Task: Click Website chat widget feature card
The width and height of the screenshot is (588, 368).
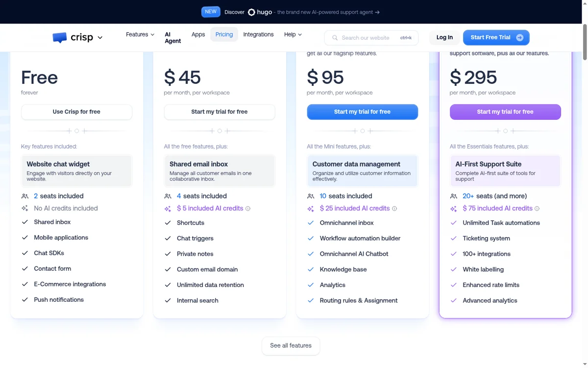Action: [76, 171]
